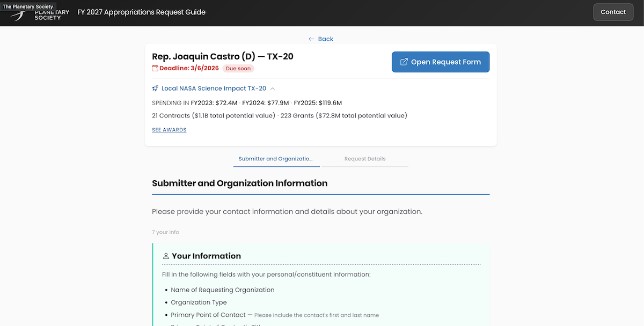Click the person icon beside Your Information

(x=166, y=256)
